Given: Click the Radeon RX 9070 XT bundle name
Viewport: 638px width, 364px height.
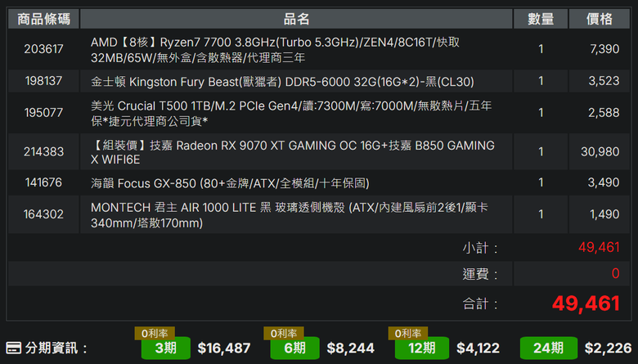Looking at the screenshot, I should pos(293,152).
